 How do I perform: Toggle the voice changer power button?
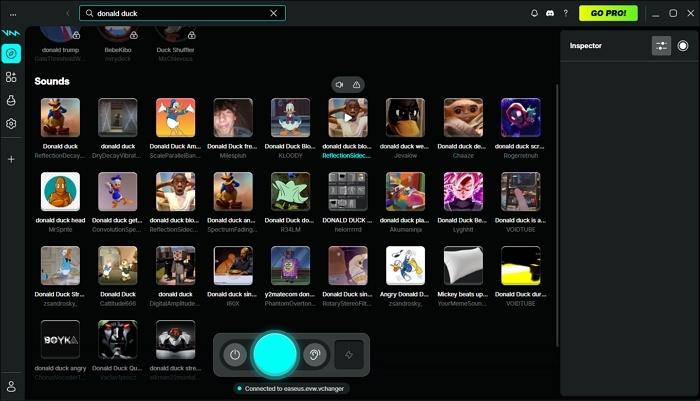coord(235,355)
